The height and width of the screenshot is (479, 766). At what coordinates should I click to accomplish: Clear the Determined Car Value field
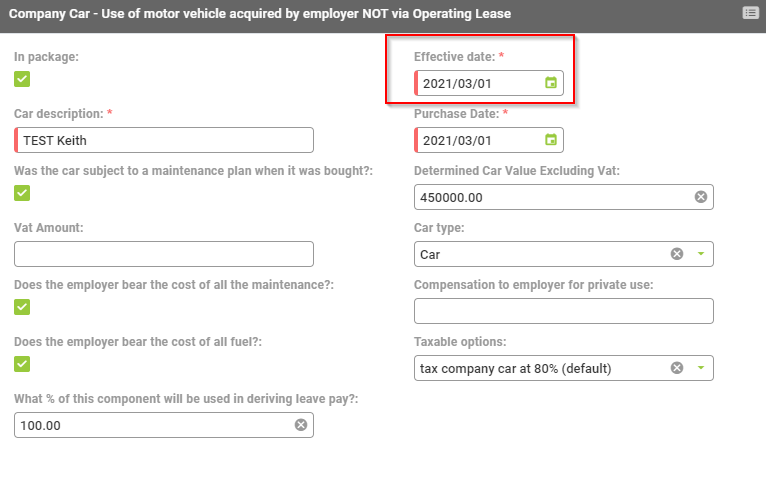click(x=700, y=197)
